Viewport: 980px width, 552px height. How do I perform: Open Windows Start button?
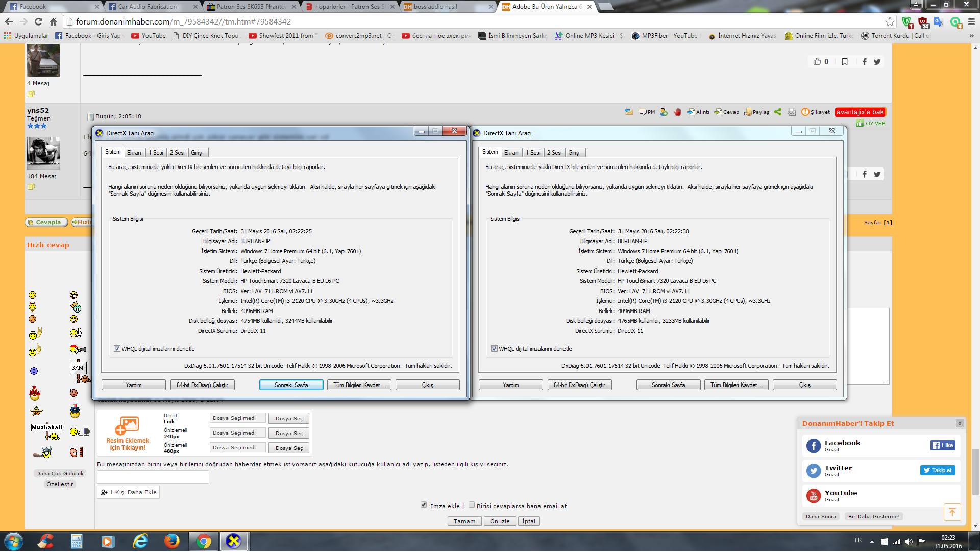(13, 541)
